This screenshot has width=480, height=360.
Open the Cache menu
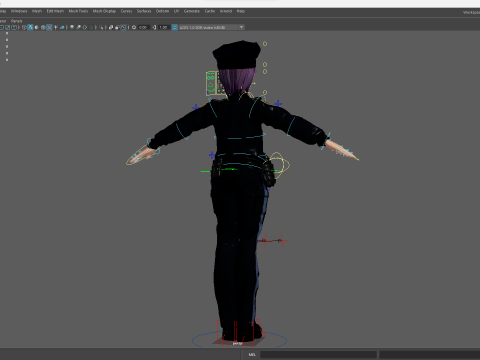(x=210, y=11)
